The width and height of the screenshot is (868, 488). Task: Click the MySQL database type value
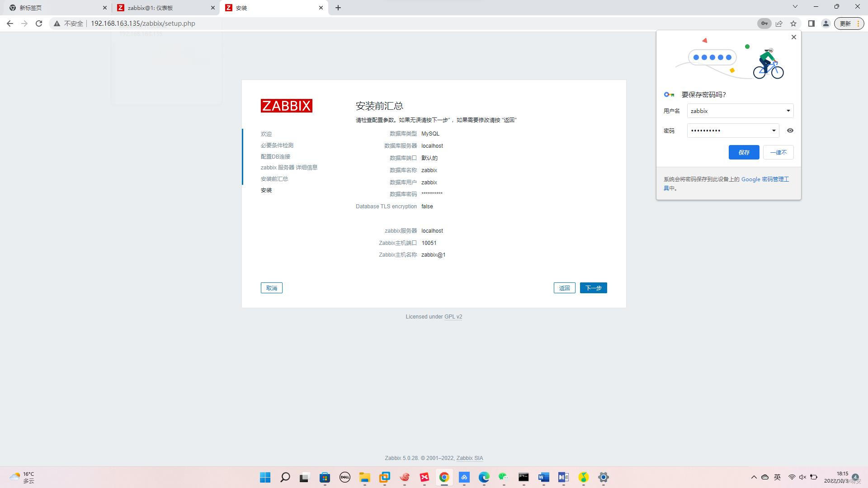430,134
